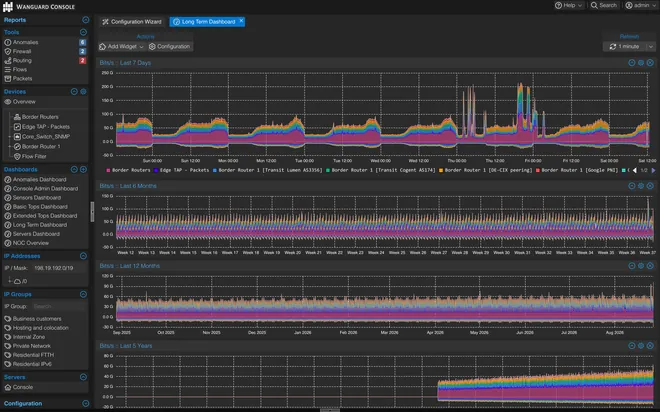Click the IP / Mask input field
The width and height of the screenshot is (660, 412).
pos(59,268)
